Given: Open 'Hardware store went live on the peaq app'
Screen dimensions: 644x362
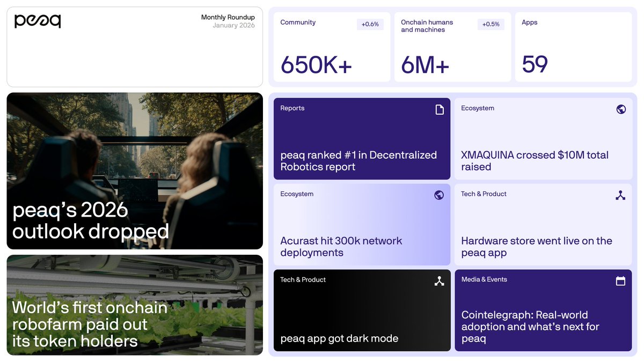Looking at the screenshot, I should [537, 247].
